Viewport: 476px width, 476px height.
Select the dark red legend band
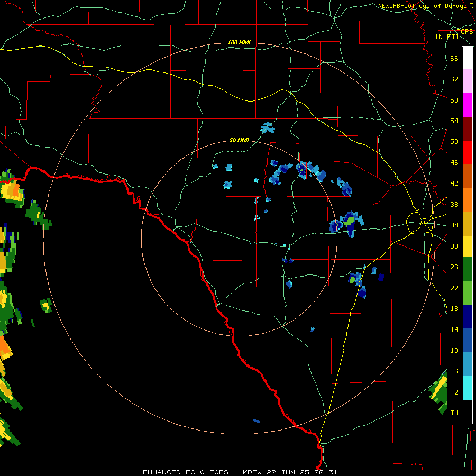467,129
